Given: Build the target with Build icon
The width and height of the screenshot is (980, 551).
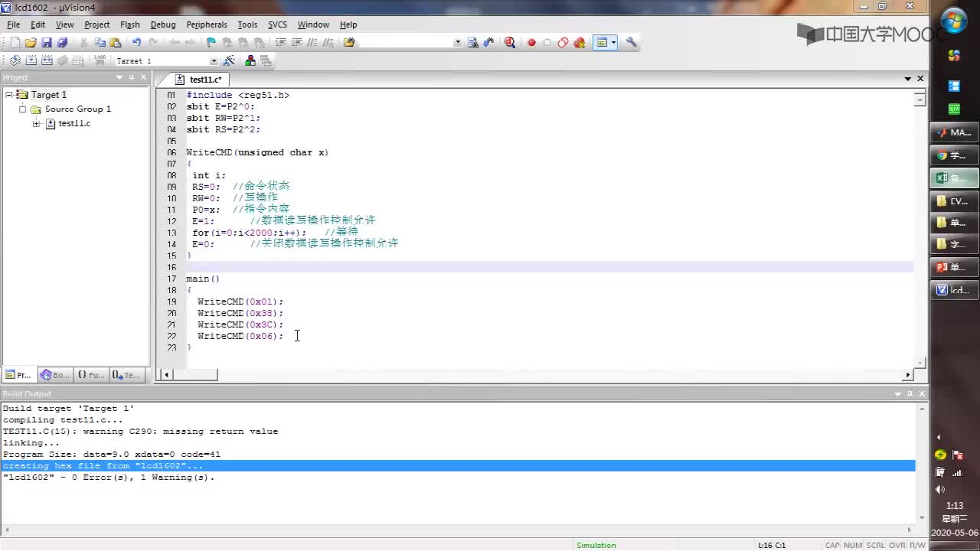Looking at the screenshot, I should [x=31, y=60].
